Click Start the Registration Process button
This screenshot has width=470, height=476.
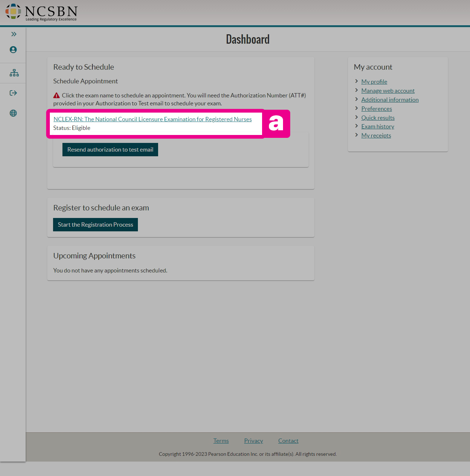pos(95,225)
